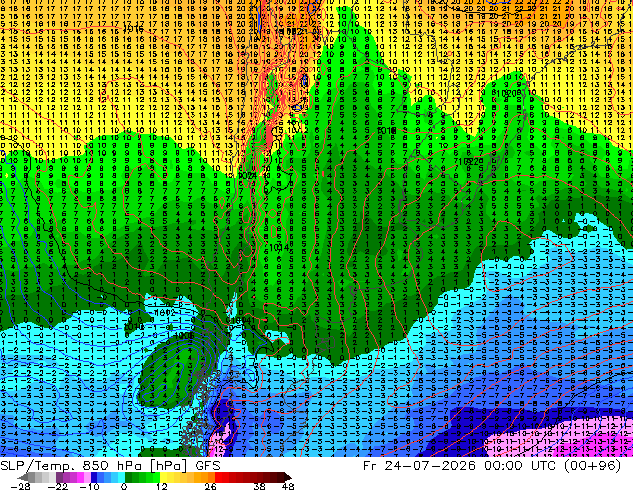
Task: Click the '1002' isobar label near the low
Action: click(x=165, y=313)
